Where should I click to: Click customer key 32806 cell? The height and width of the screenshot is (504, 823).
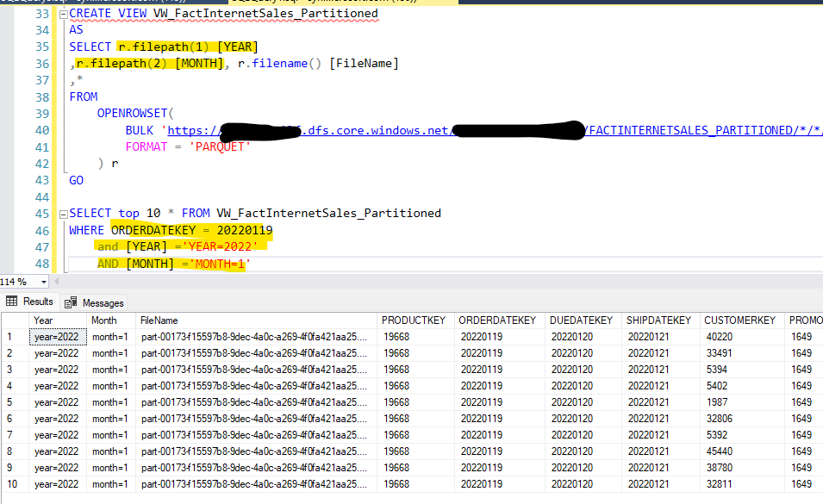tap(742, 419)
